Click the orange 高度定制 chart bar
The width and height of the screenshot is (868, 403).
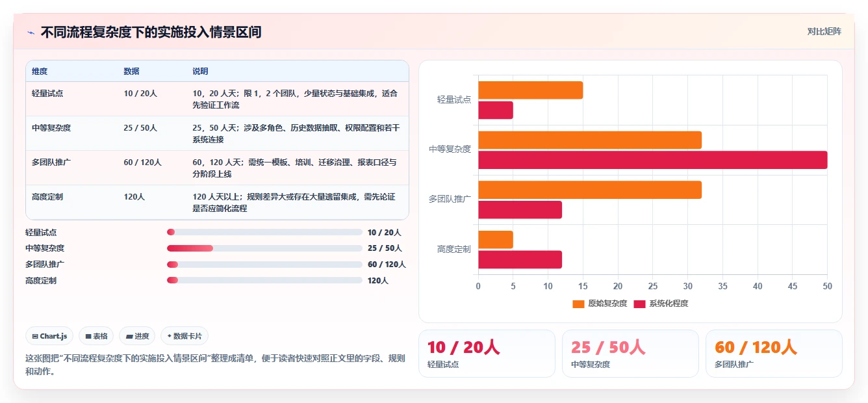[496, 239]
